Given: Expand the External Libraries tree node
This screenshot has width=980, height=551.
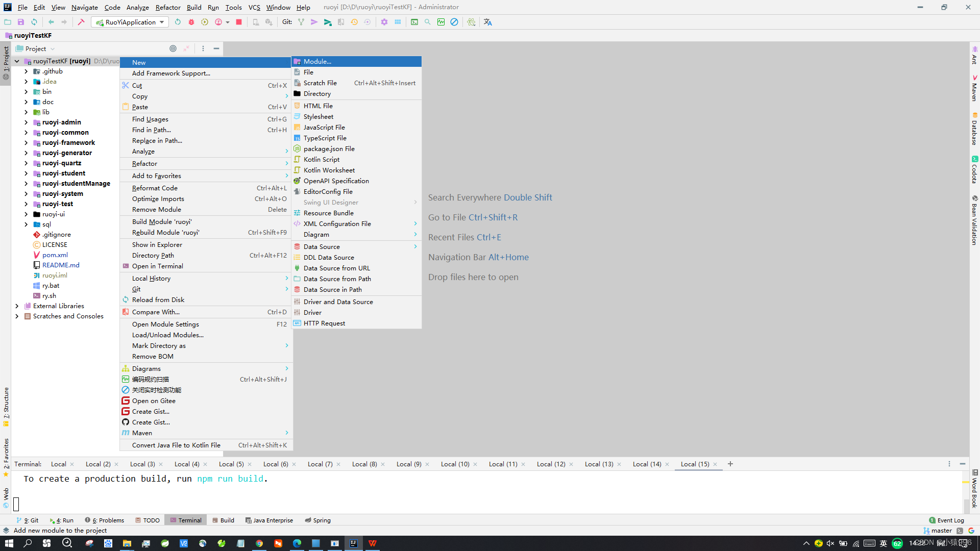Looking at the screenshot, I should pyautogui.click(x=17, y=306).
